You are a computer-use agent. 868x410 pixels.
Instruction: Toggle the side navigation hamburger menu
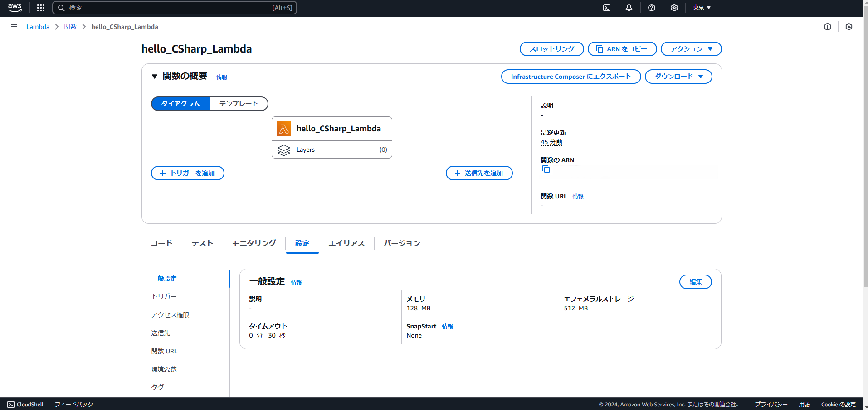pyautogui.click(x=14, y=27)
